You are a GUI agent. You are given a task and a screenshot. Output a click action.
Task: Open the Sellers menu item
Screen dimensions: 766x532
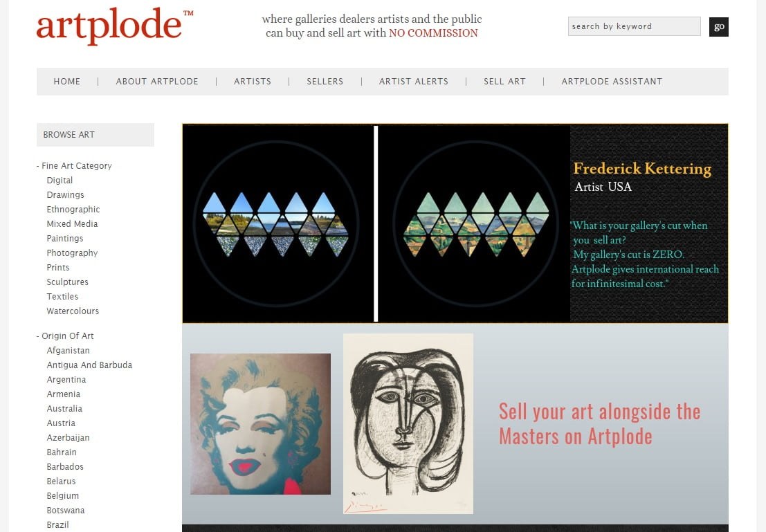coord(325,82)
